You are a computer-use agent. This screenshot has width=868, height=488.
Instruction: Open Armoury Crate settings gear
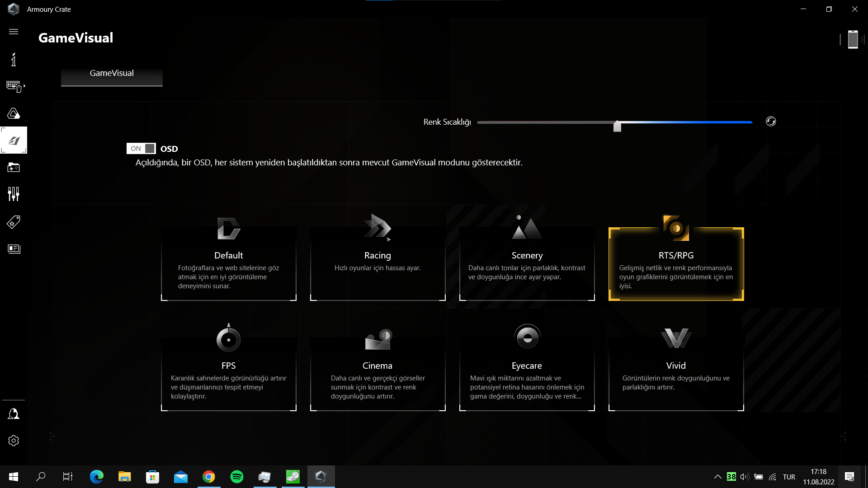[x=14, y=441]
